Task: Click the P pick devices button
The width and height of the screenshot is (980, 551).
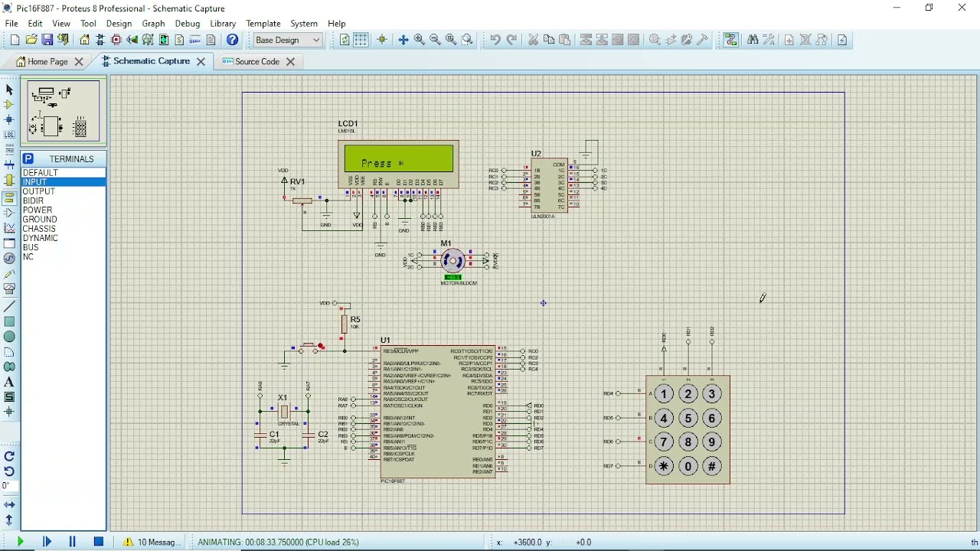Action: (28, 159)
